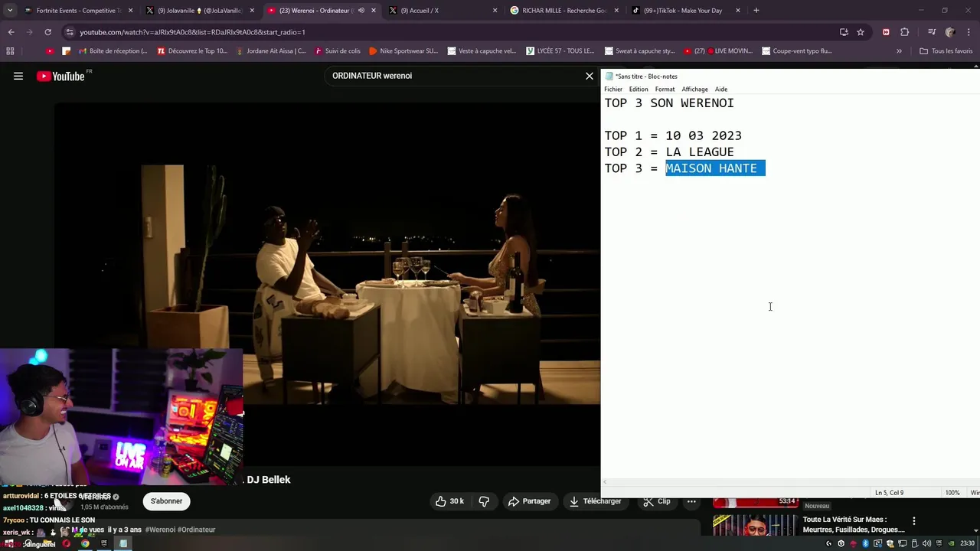Viewport: 980px width, 551px height.
Task: Switch to RICHAR MILLE Google search tab
Action: pos(563,11)
